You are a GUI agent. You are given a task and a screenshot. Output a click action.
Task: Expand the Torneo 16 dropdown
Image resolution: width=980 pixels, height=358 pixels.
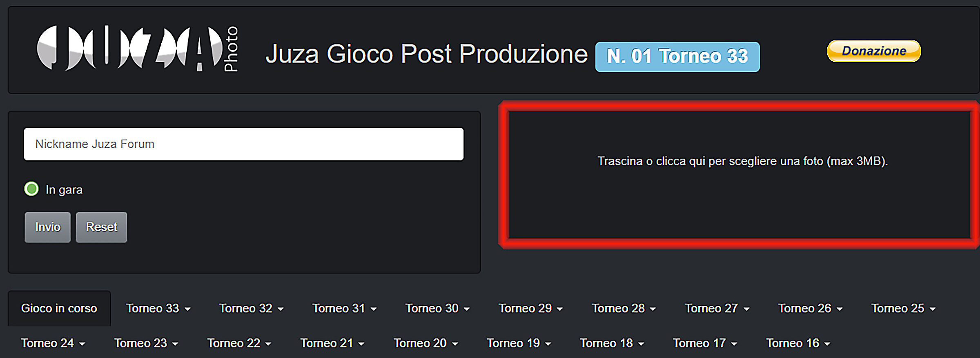798,343
